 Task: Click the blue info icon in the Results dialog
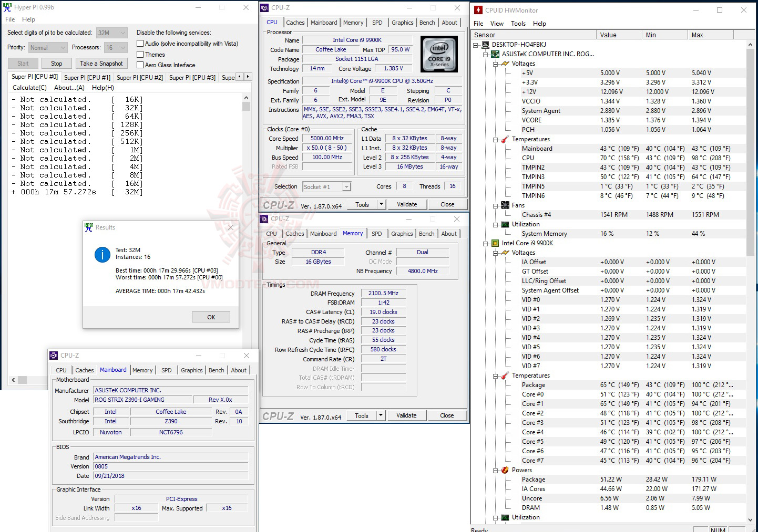102,255
